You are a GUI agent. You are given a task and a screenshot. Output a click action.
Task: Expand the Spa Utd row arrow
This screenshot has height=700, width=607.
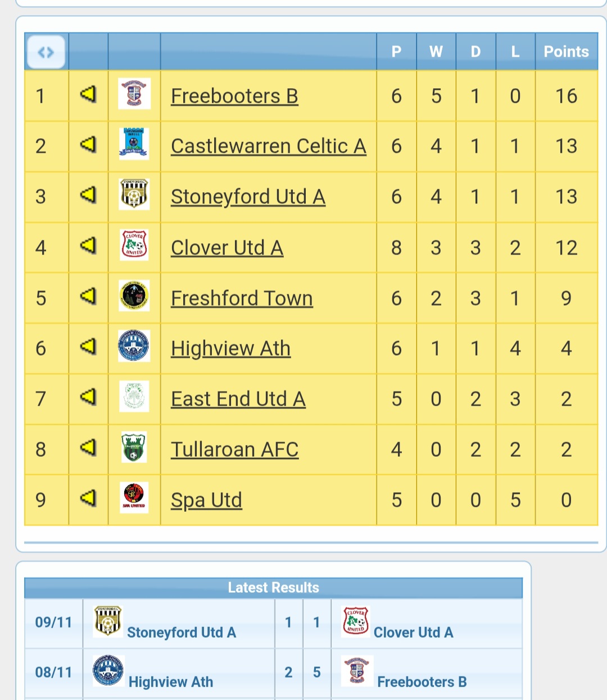[x=88, y=498]
